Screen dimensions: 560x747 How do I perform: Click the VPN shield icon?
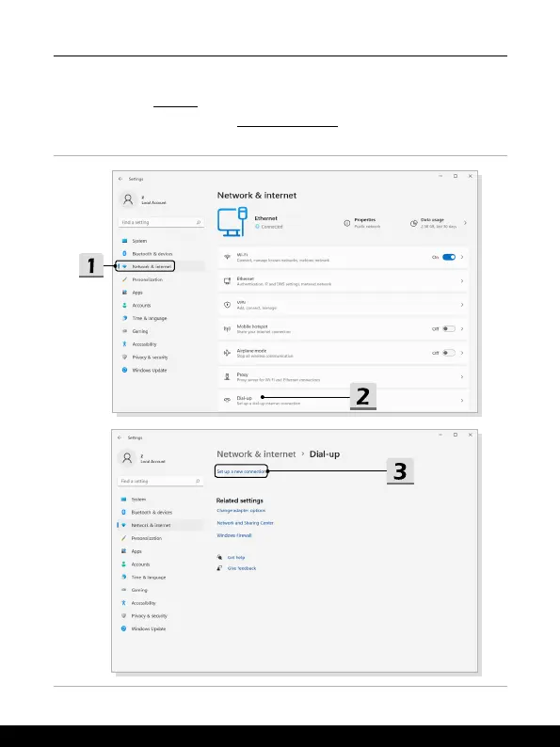pos(228,305)
